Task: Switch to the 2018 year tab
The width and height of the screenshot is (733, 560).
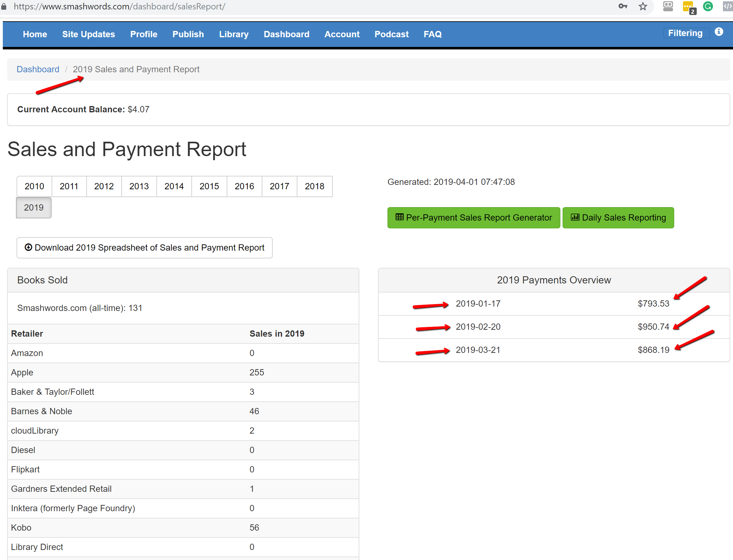Action: click(x=315, y=186)
